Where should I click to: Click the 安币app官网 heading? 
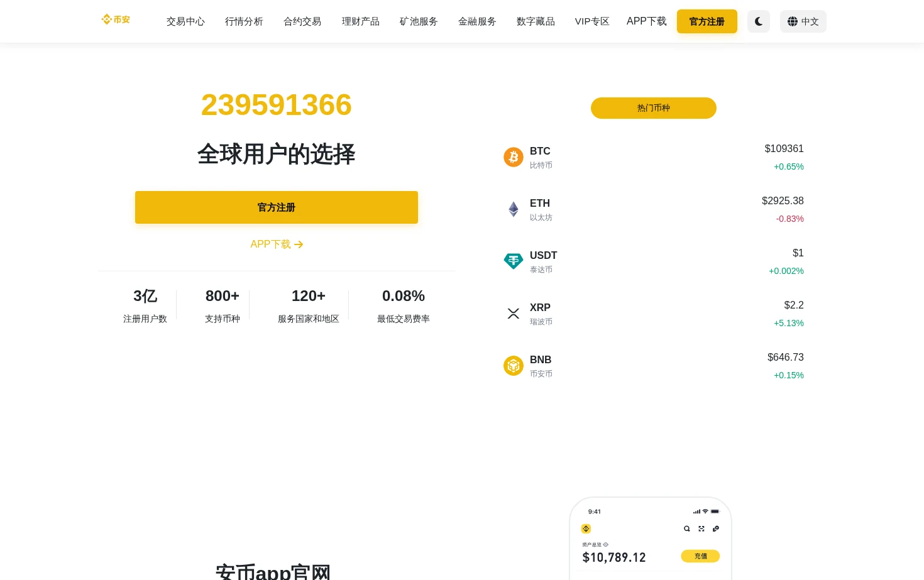click(273, 571)
